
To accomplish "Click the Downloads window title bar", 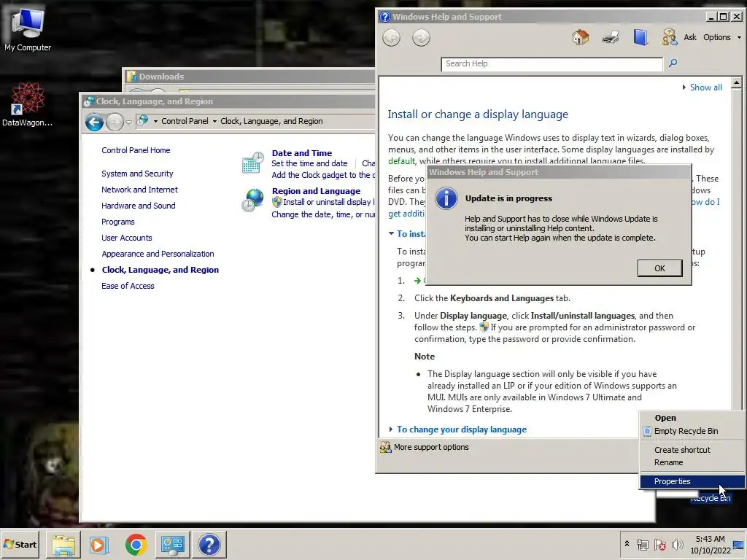I will point(250,76).
